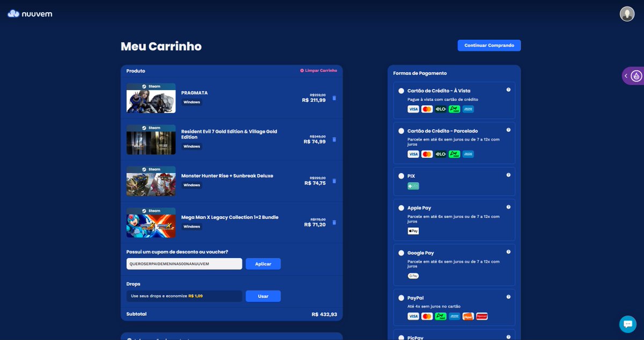The image size is (644, 340).
Task: Click Amex icon under Crédito Parcelado
Action: 469,154
